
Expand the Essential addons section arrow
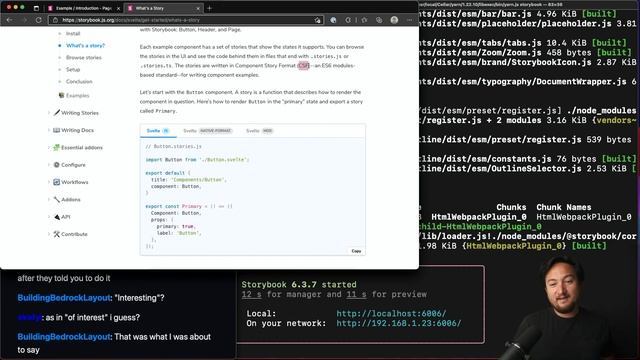tap(49, 147)
